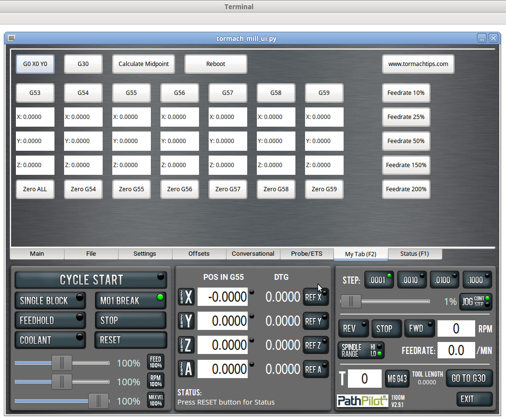Viewport: 506px width, 420px height.
Task: Click the Zero Z axis icon
Action: 186,345
